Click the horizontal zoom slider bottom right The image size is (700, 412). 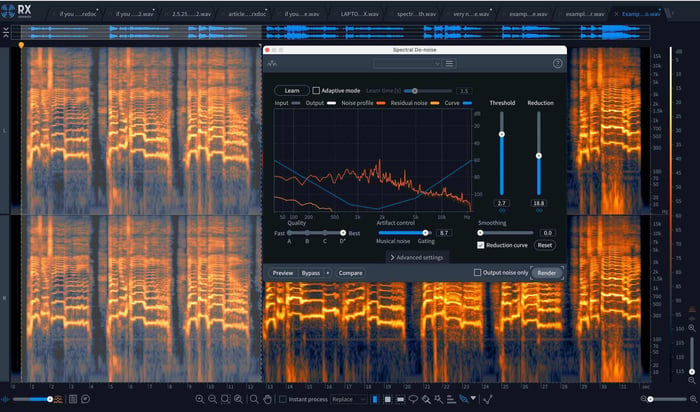[668, 399]
